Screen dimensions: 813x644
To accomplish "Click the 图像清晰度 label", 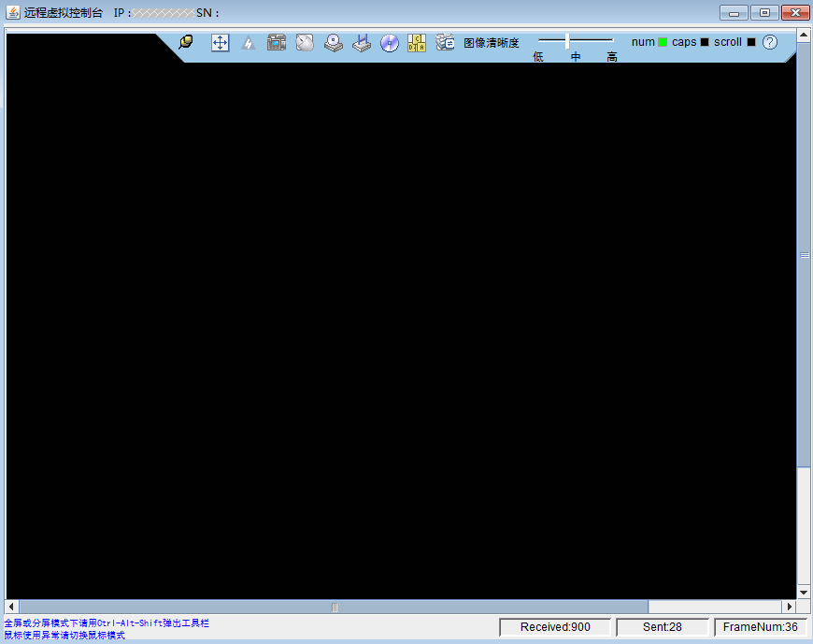I will point(491,42).
